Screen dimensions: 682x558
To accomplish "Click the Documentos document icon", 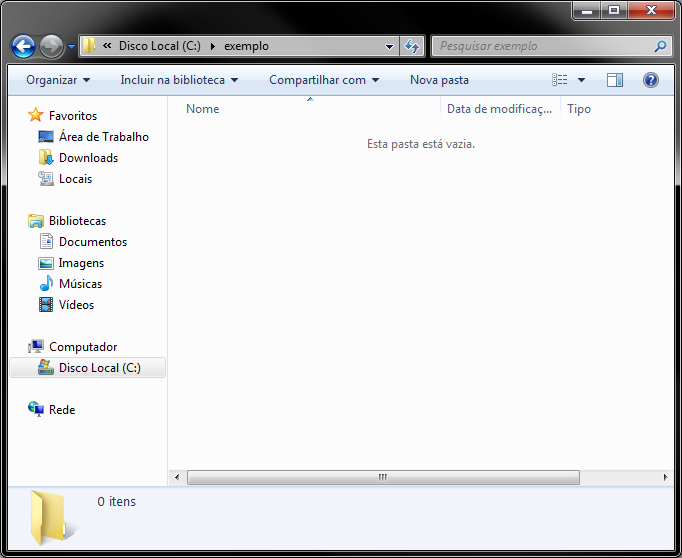I will click(x=46, y=241).
